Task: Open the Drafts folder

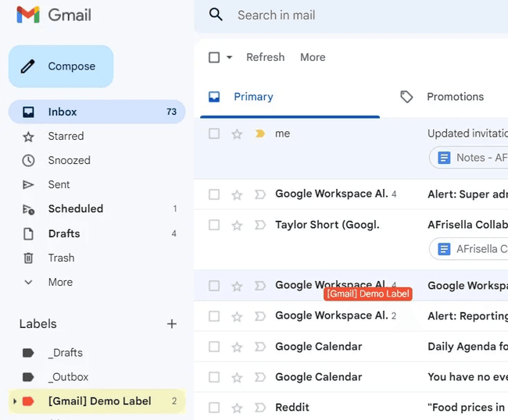Action: (97, 233)
